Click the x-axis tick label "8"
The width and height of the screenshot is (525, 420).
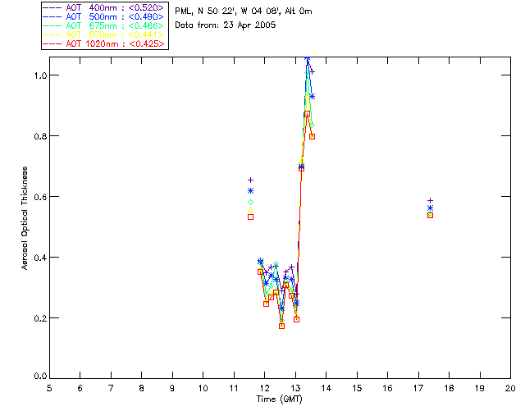coord(142,388)
